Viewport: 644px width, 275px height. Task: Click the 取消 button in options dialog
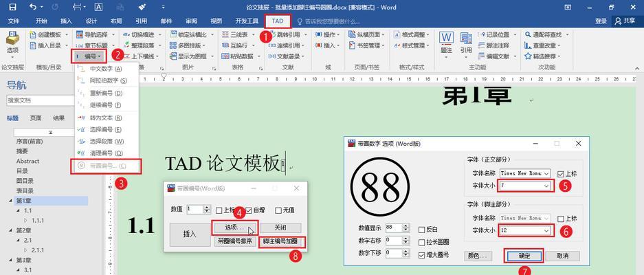(x=562, y=256)
